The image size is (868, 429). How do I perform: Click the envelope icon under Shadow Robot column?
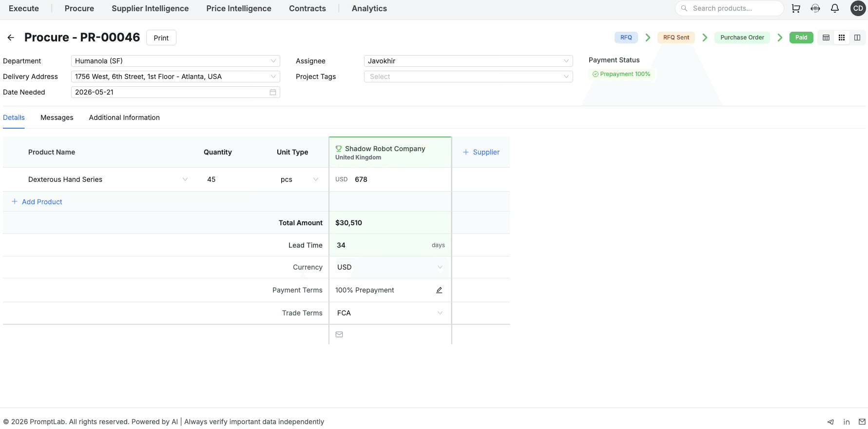pos(339,334)
